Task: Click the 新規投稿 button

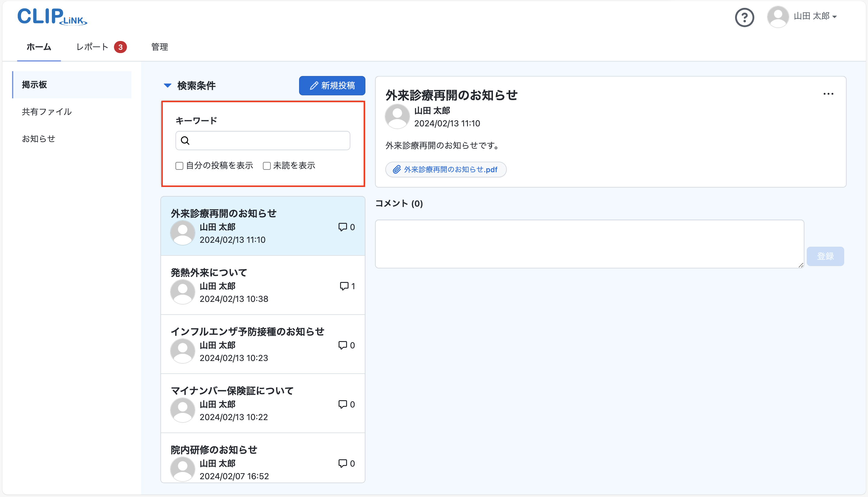Action: [332, 85]
